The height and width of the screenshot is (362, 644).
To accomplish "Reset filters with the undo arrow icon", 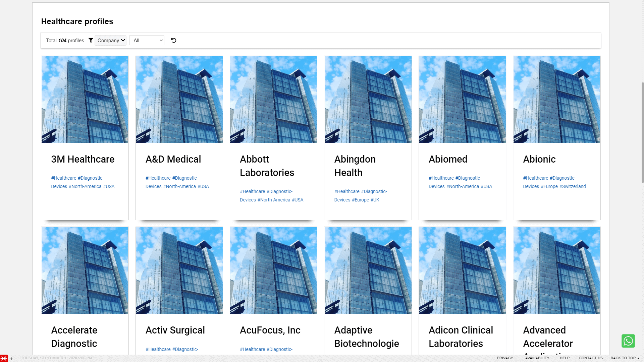I will 173,40.
